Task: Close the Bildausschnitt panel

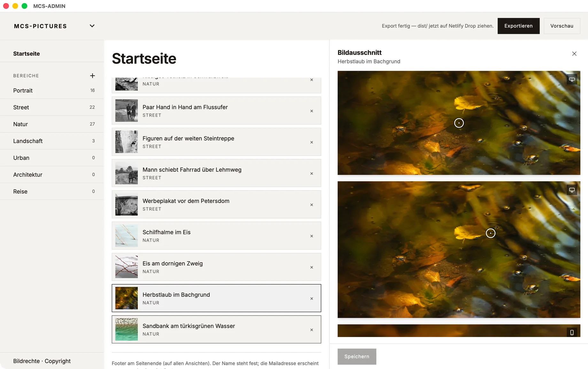Action: click(574, 54)
